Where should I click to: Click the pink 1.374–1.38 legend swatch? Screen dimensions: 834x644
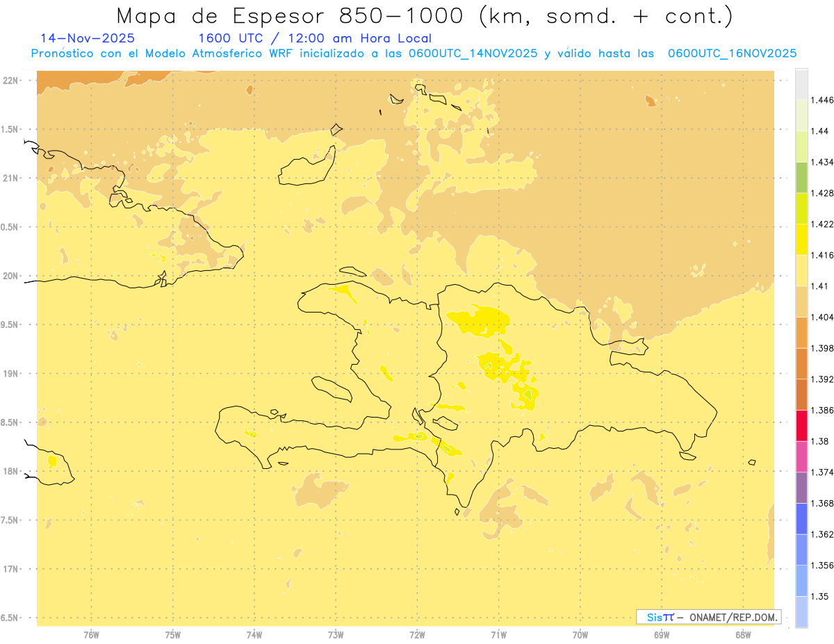click(801, 457)
